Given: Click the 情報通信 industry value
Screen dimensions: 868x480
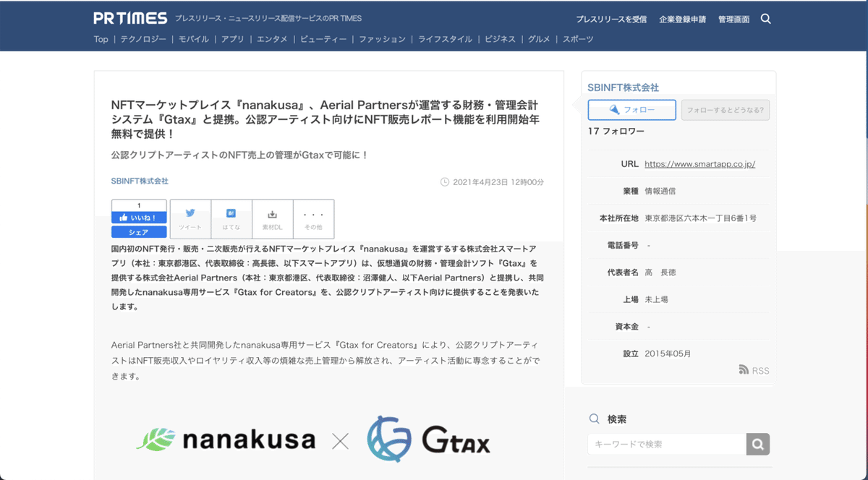Looking at the screenshot, I should tap(660, 191).
